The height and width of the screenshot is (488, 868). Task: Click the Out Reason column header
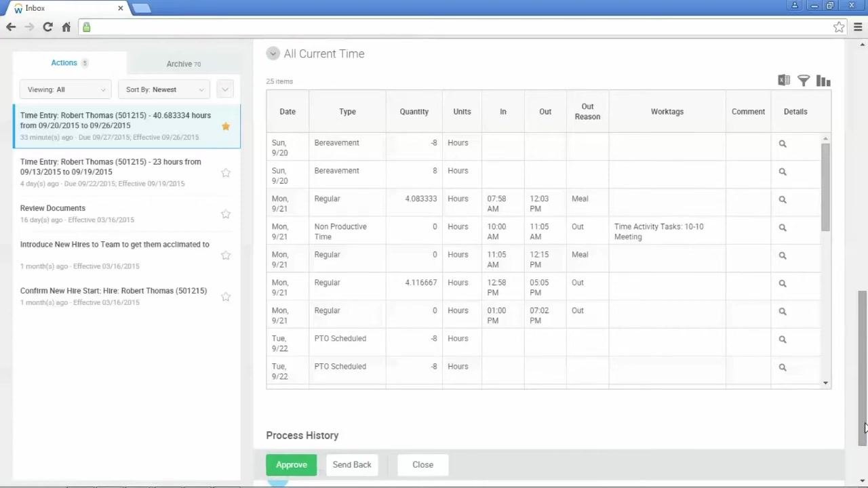(587, 112)
